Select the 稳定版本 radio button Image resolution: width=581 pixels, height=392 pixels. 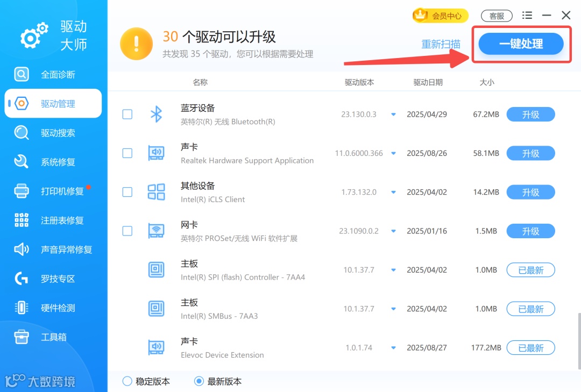127,381
